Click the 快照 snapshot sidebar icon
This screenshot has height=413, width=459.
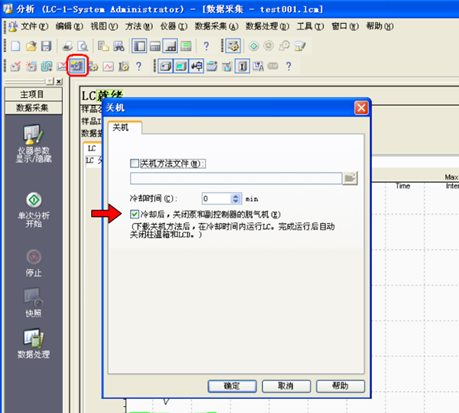click(34, 302)
